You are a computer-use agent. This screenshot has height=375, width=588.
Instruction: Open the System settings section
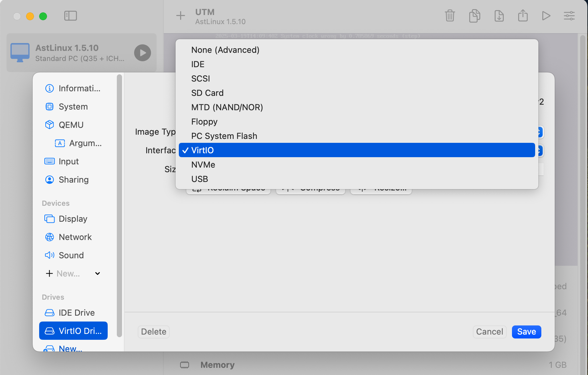73,107
